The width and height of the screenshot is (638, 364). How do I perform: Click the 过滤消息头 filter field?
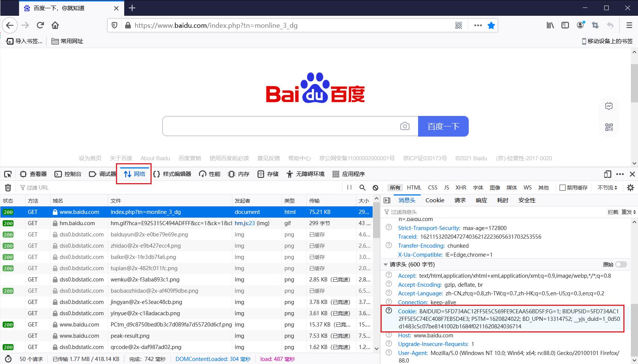(494, 212)
